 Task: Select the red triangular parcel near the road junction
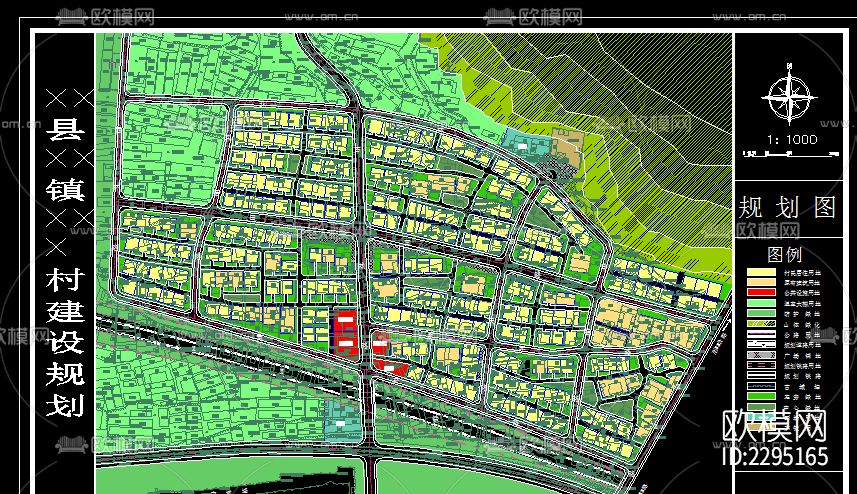click(389, 368)
